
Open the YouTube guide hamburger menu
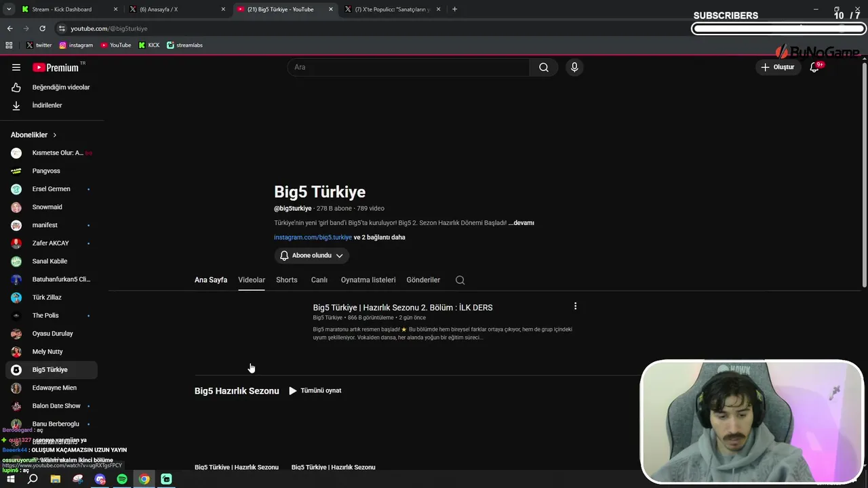pos(16,67)
